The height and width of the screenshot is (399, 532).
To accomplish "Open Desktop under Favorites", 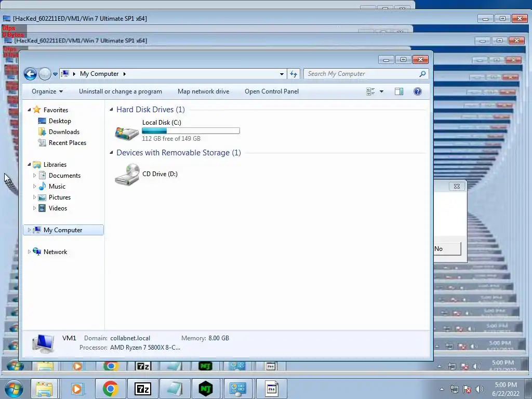I will [x=60, y=121].
